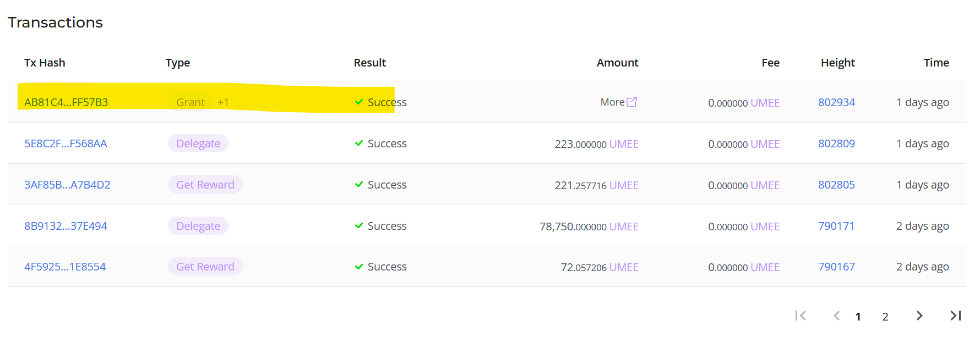Open transaction 4F5925...1E8554
The width and height of the screenshot is (980, 337).
(x=65, y=267)
